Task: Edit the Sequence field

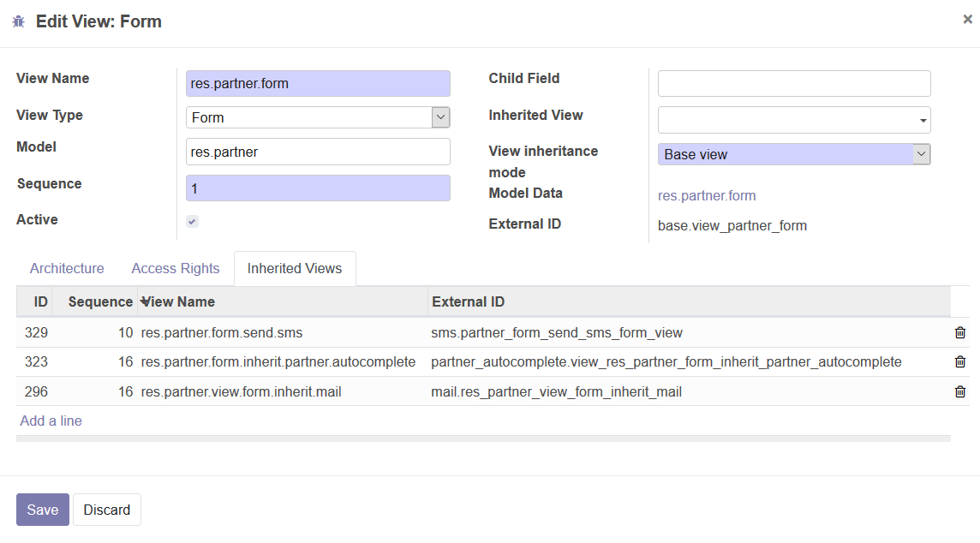Action: [318, 188]
